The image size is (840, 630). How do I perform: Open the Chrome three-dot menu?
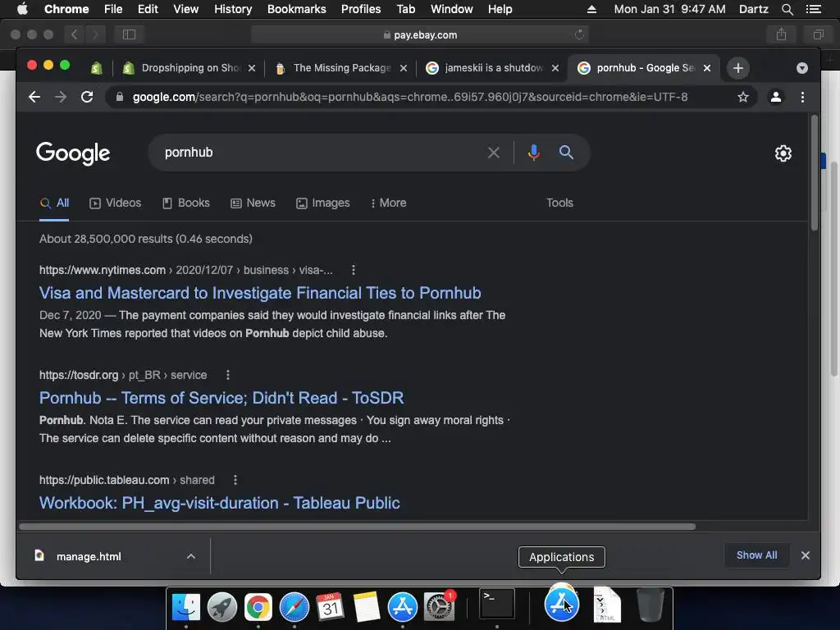802,97
